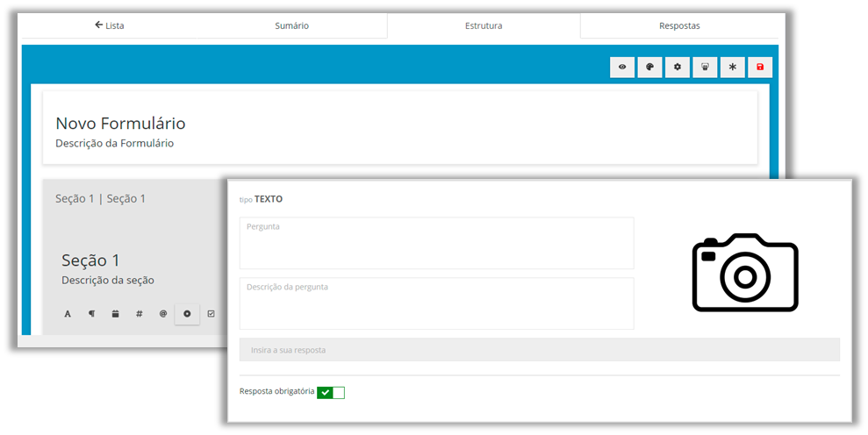868x435 pixels.
Task: Add a checkbox question type
Action: (211, 314)
